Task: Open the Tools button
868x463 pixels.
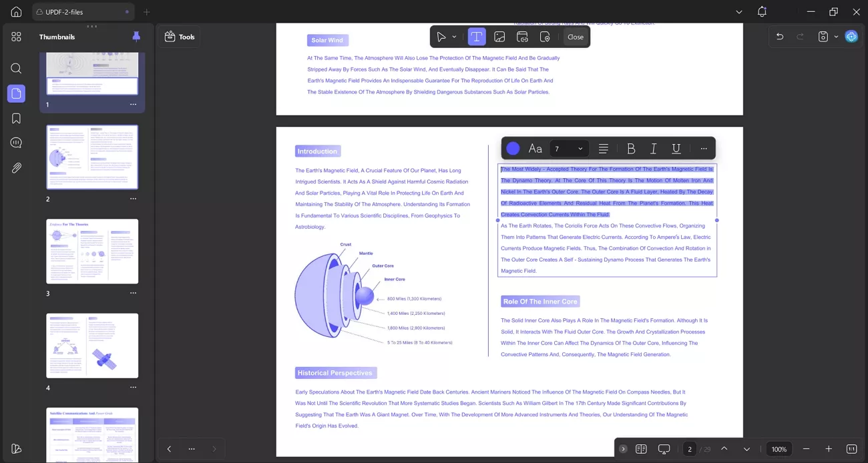Action: pos(180,37)
